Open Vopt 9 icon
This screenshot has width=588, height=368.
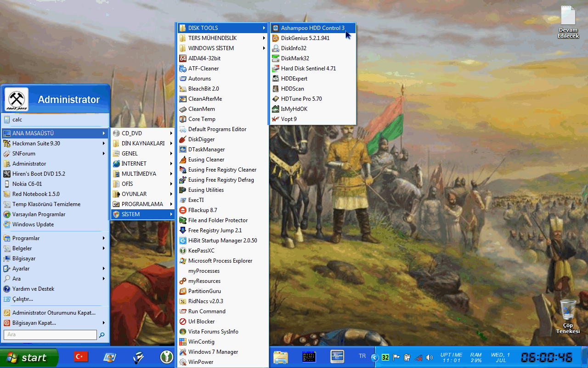pyautogui.click(x=276, y=119)
